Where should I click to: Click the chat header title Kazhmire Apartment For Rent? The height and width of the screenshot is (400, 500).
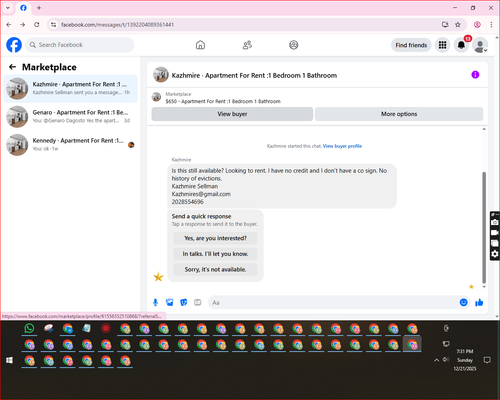tap(254, 75)
